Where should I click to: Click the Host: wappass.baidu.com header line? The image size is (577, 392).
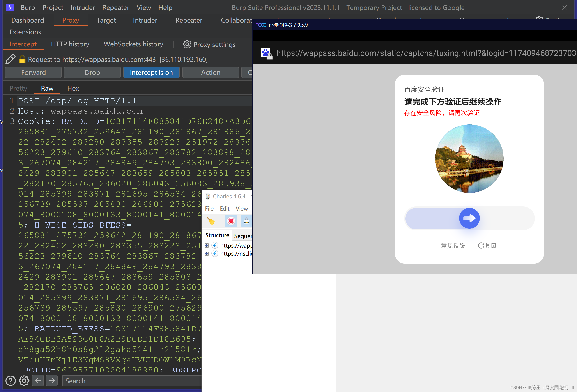click(80, 111)
